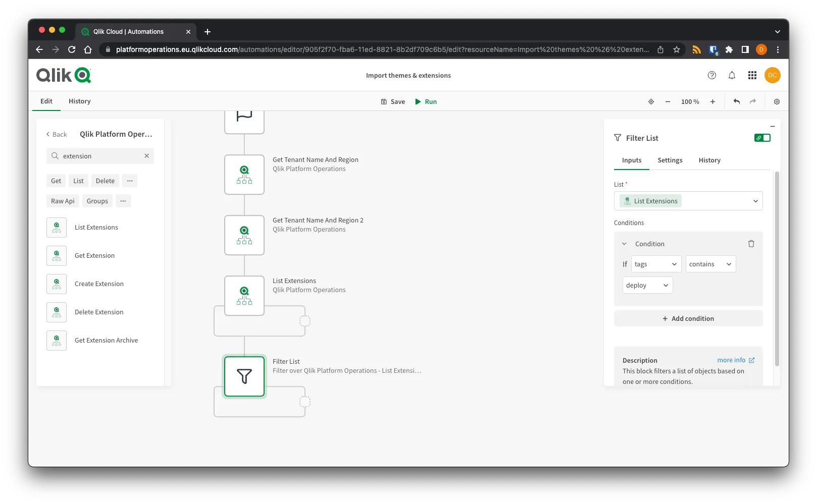Open automation settings gear icon
817x504 pixels.
click(x=777, y=101)
